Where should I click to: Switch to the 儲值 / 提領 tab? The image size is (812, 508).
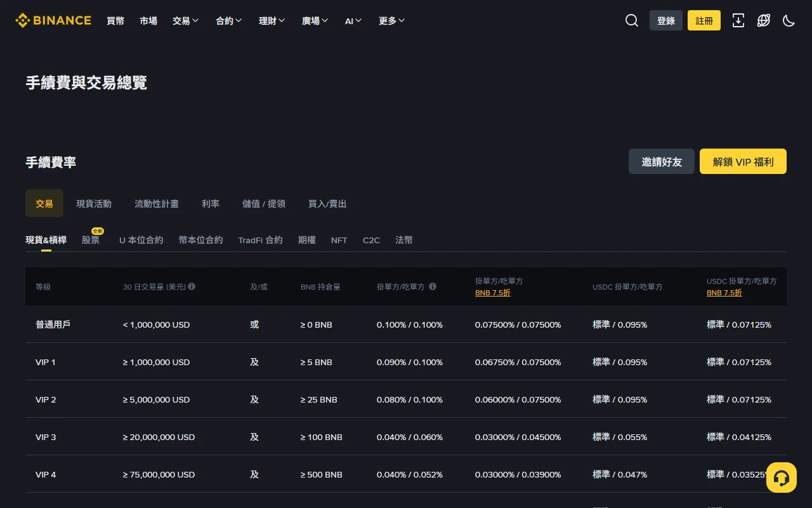264,203
